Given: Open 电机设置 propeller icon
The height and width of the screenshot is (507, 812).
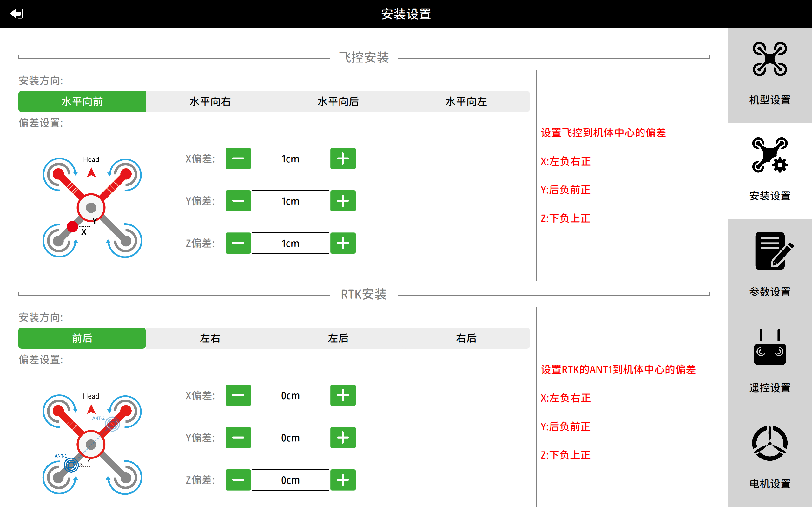Looking at the screenshot, I should (769, 443).
